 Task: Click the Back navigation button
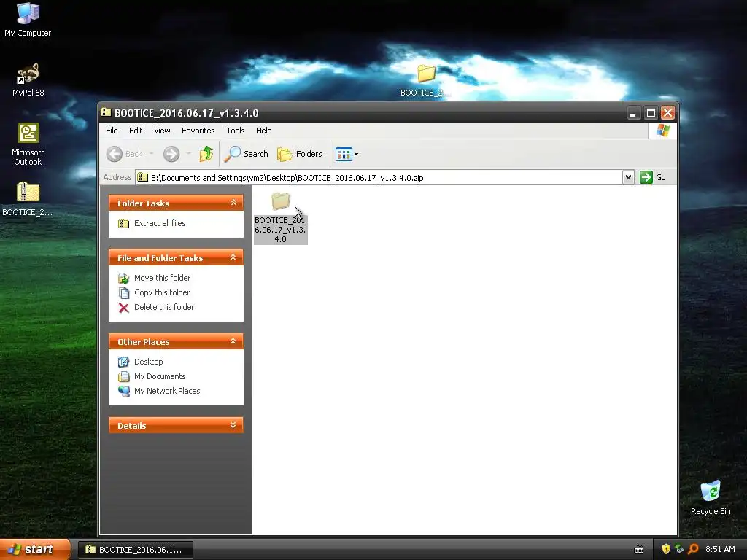[124, 154]
